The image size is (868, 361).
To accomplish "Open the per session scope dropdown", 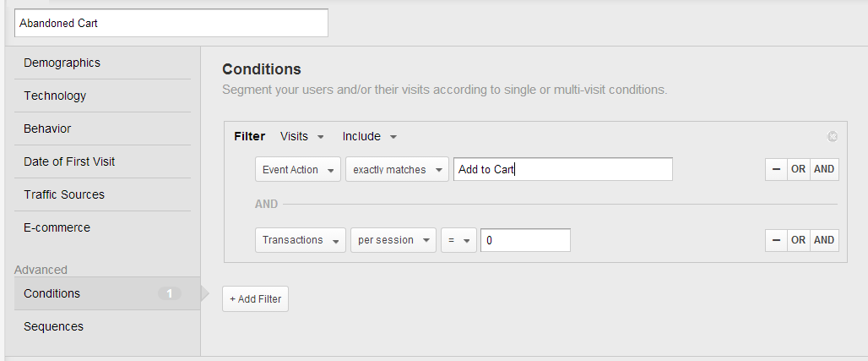I will pyautogui.click(x=393, y=240).
